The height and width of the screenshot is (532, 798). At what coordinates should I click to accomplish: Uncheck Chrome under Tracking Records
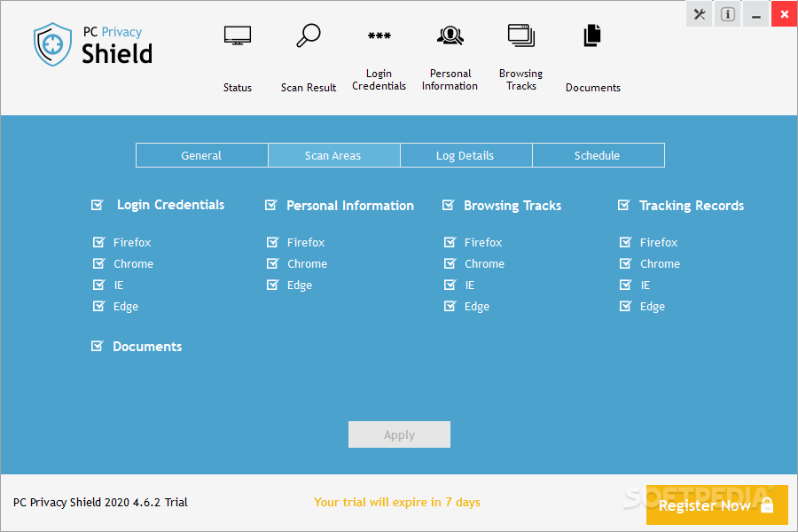click(x=625, y=263)
